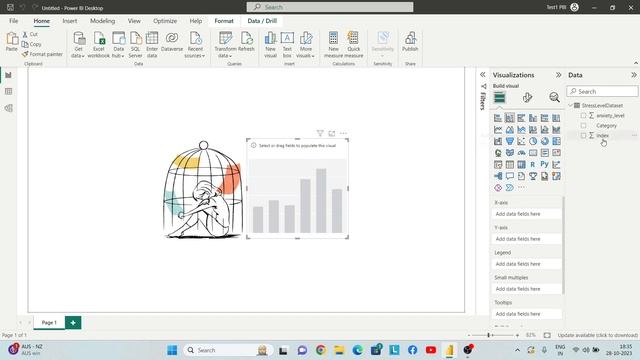Switch to Model view in left sidebar

(x=8, y=108)
